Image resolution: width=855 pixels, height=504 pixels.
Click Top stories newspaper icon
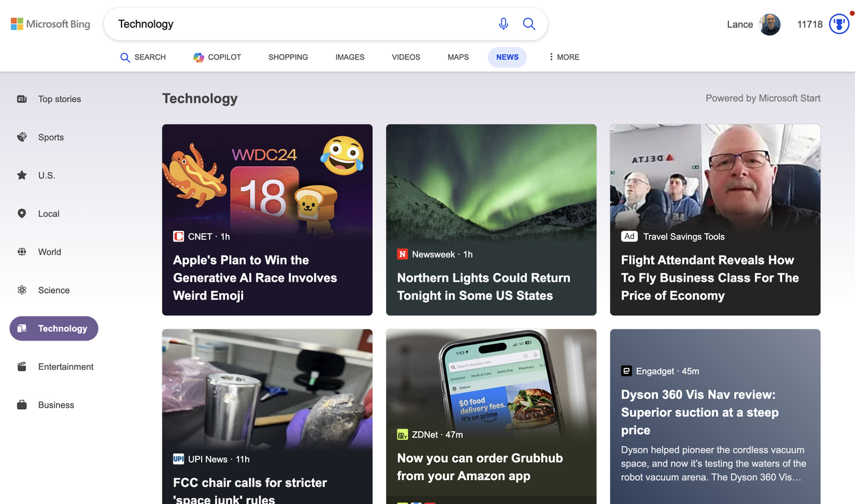tap(22, 99)
